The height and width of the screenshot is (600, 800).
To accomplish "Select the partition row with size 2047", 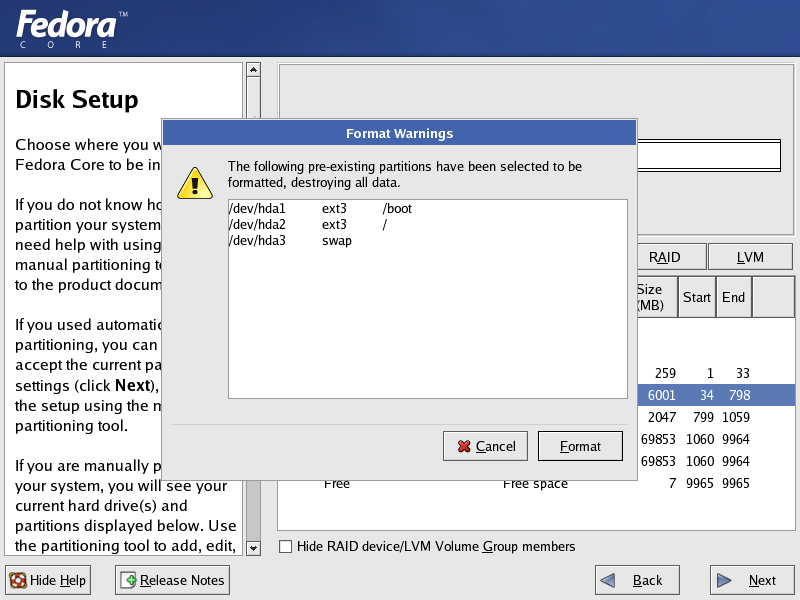I will (x=716, y=417).
